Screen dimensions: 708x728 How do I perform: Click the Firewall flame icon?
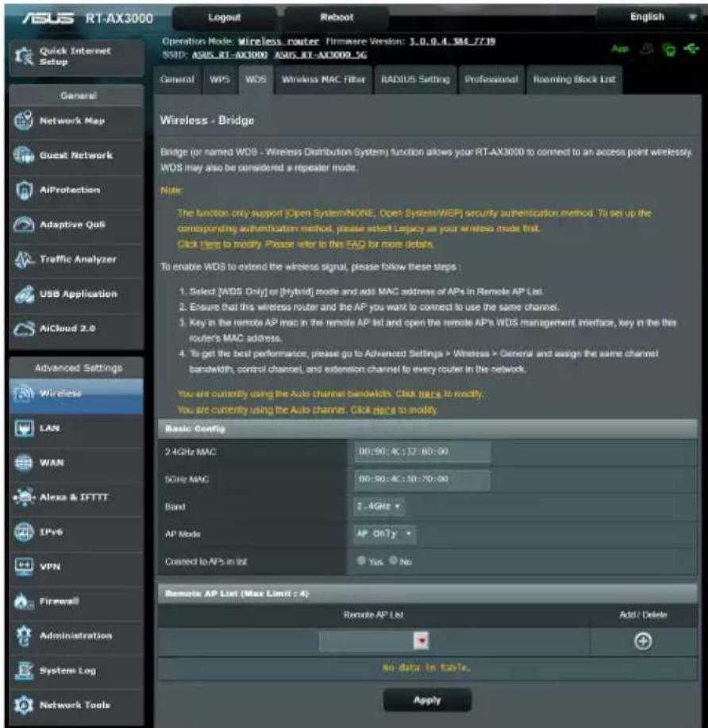click(24, 601)
